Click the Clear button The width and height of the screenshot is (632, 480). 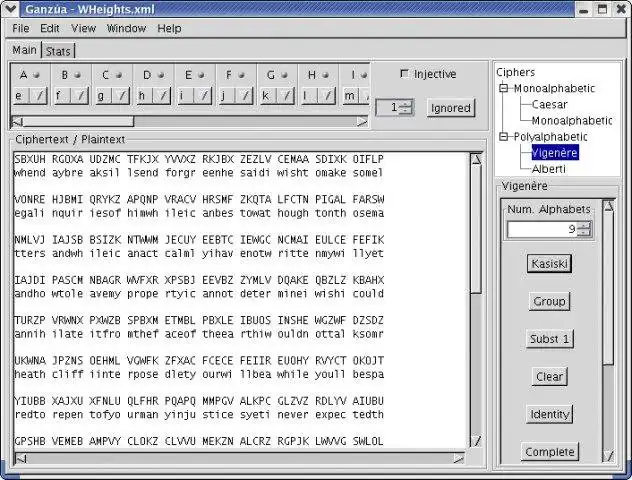tap(549, 376)
